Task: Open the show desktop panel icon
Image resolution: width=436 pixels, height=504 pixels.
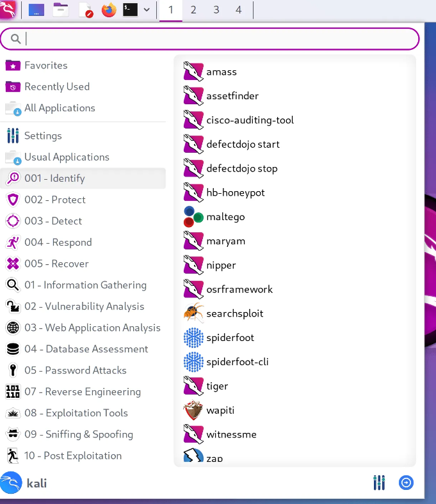Action: (x=36, y=10)
